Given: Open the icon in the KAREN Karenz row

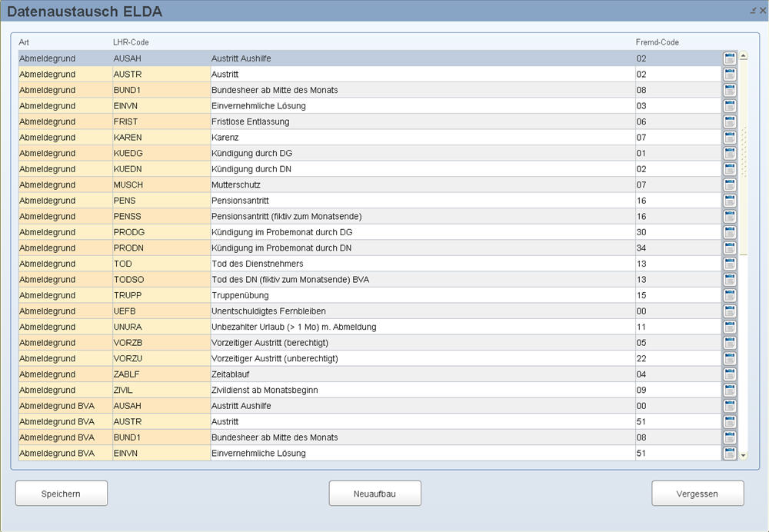Looking at the screenshot, I should (729, 138).
